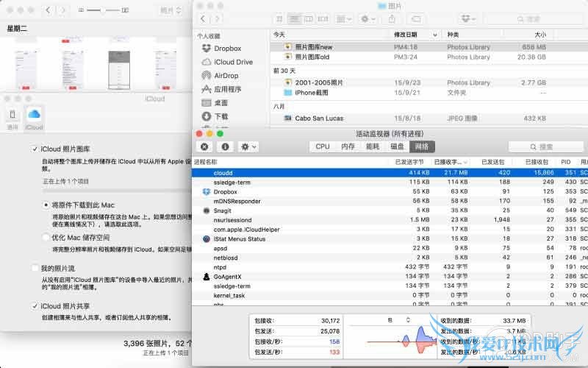The image size is (588, 368).
Task: Switch Finder to Cover Flow view
Action: pyautogui.click(x=323, y=18)
